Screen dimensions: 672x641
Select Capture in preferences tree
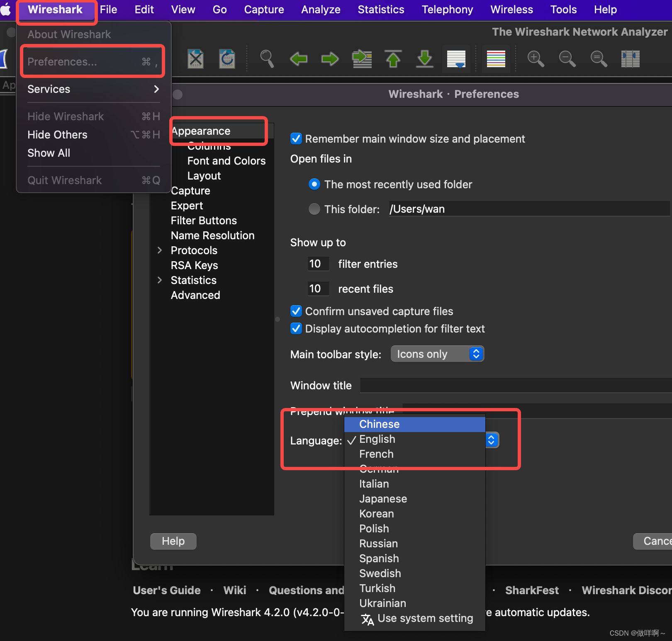pos(190,191)
